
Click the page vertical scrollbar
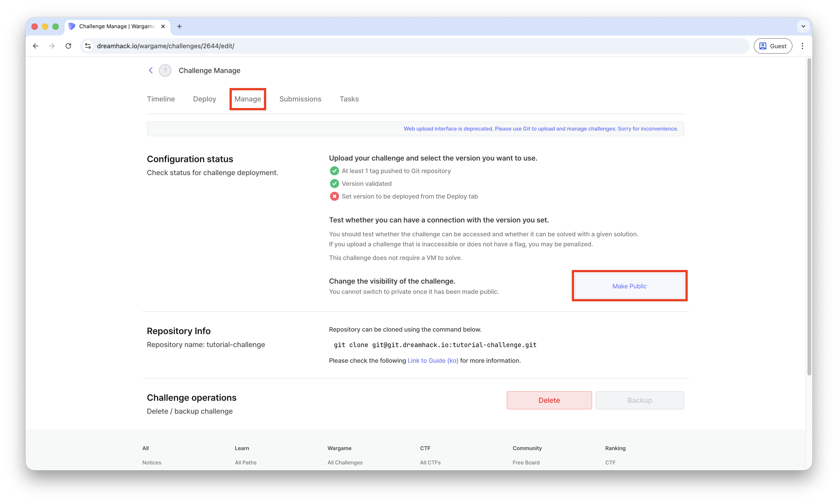pyautogui.click(x=809, y=217)
